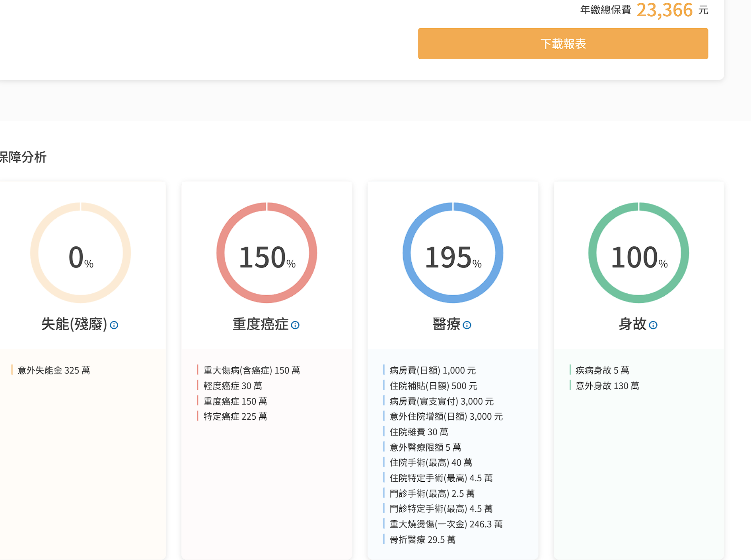Click the 意外身故 130 萬 entry
The width and height of the screenshot is (751, 560).
click(607, 386)
